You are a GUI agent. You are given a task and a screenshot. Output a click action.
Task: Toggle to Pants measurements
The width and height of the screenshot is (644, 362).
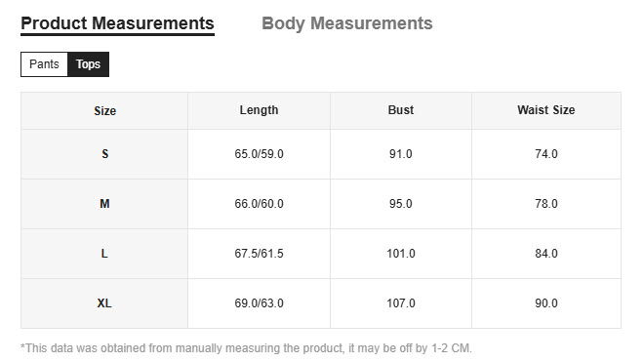pyautogui.click(x=44, y=64)
